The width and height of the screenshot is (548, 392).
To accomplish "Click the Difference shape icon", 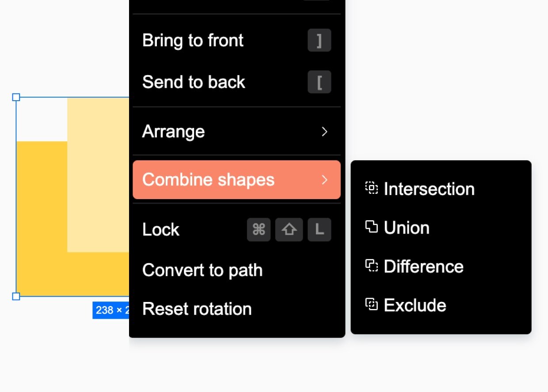I will 371,266.
